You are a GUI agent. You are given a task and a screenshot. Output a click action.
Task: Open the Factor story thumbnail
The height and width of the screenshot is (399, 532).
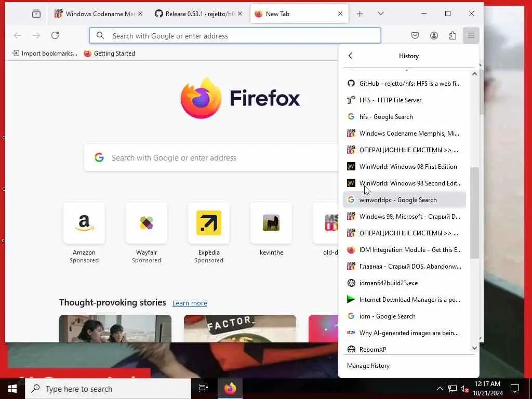(240, 328)
